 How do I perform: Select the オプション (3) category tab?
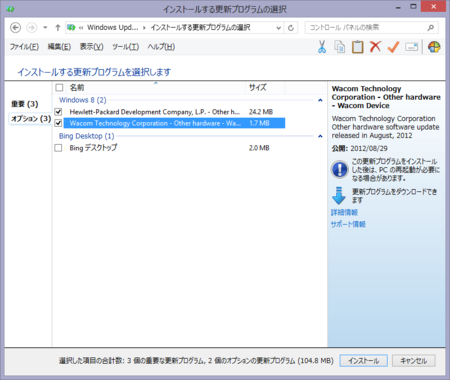pyautogui.click(x=30, y=118)
